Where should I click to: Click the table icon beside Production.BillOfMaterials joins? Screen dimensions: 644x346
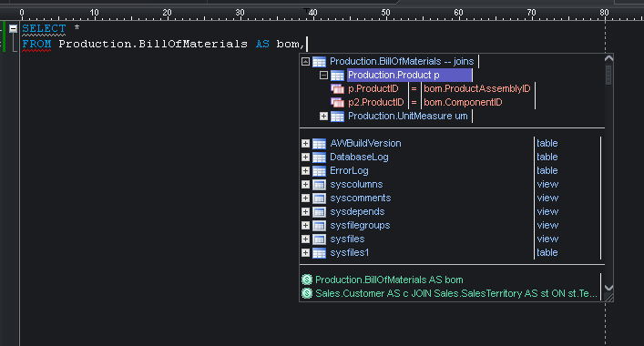point(319,62)
